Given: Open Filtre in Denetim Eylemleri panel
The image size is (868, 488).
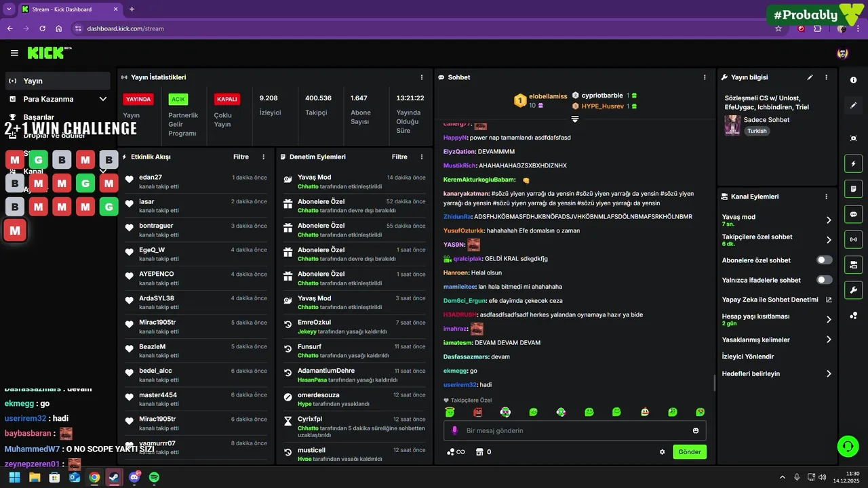Looking at the screenshot, I should [399, 157].
